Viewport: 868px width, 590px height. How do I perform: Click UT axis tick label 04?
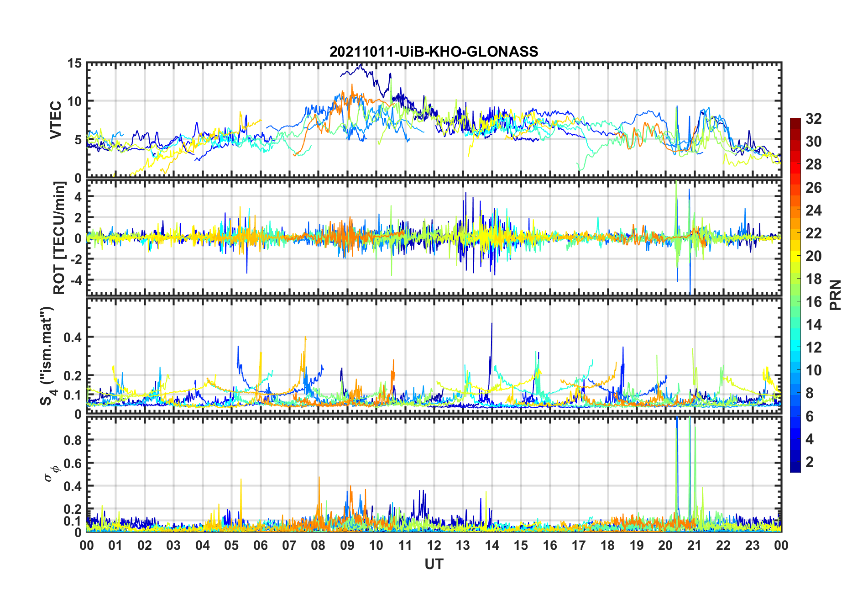203,545
